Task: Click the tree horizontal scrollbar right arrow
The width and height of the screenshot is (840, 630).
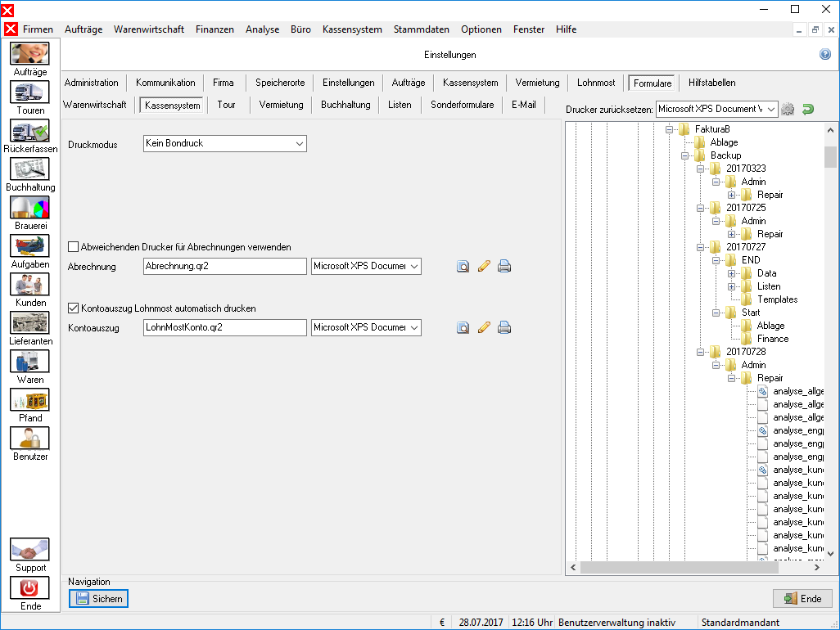Action: point(817,567)
